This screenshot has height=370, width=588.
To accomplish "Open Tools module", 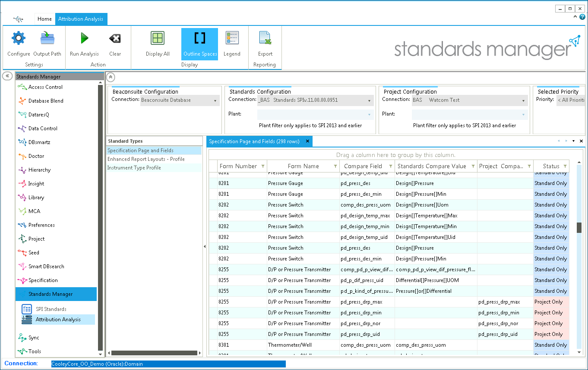I will (x=35, y=351).
